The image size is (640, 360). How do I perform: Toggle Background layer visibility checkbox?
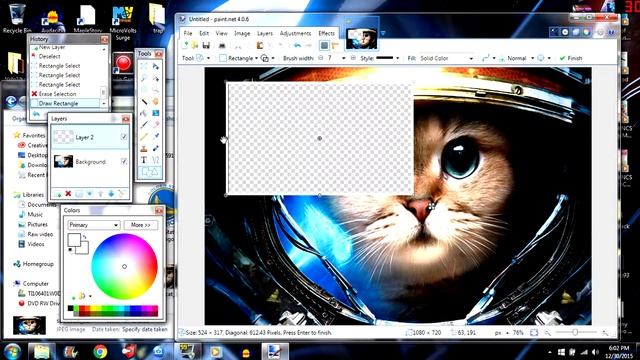[x=124, y=162]
